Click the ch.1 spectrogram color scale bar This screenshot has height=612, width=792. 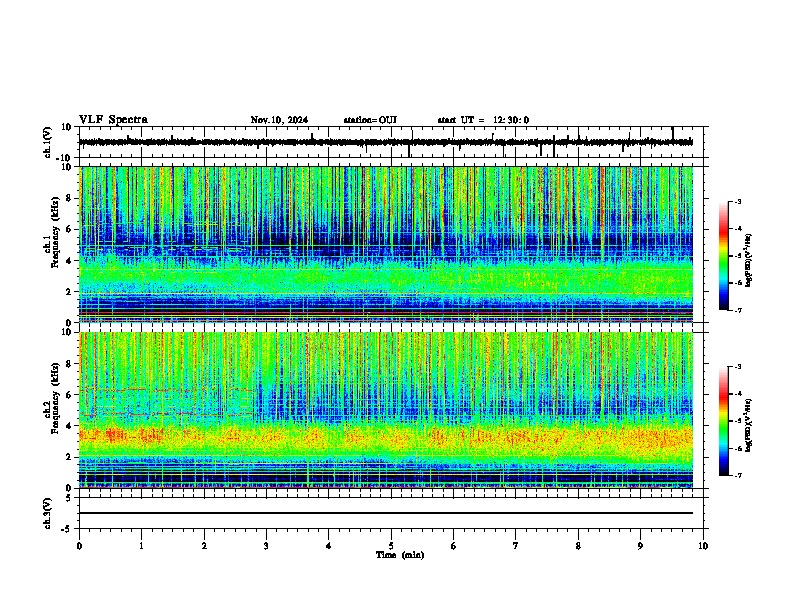724,256
